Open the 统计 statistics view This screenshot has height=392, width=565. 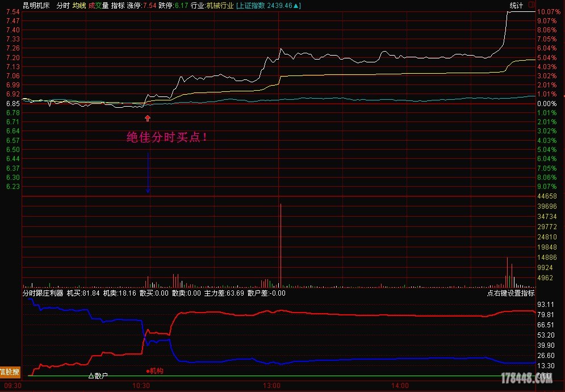(x=516, y=6)
